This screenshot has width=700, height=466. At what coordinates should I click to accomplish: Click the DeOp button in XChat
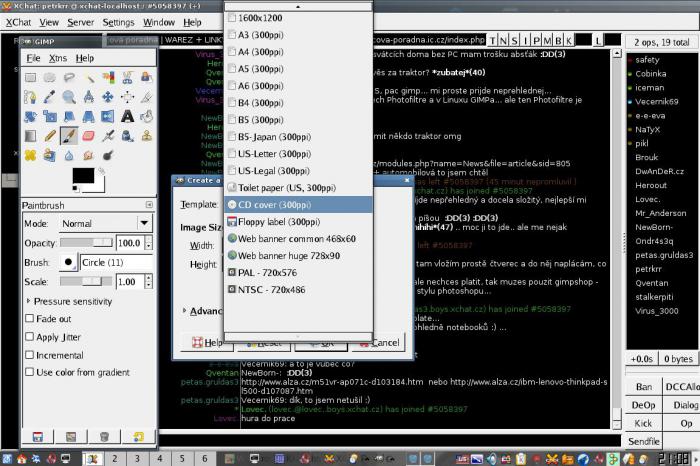[x=644, y=405]
